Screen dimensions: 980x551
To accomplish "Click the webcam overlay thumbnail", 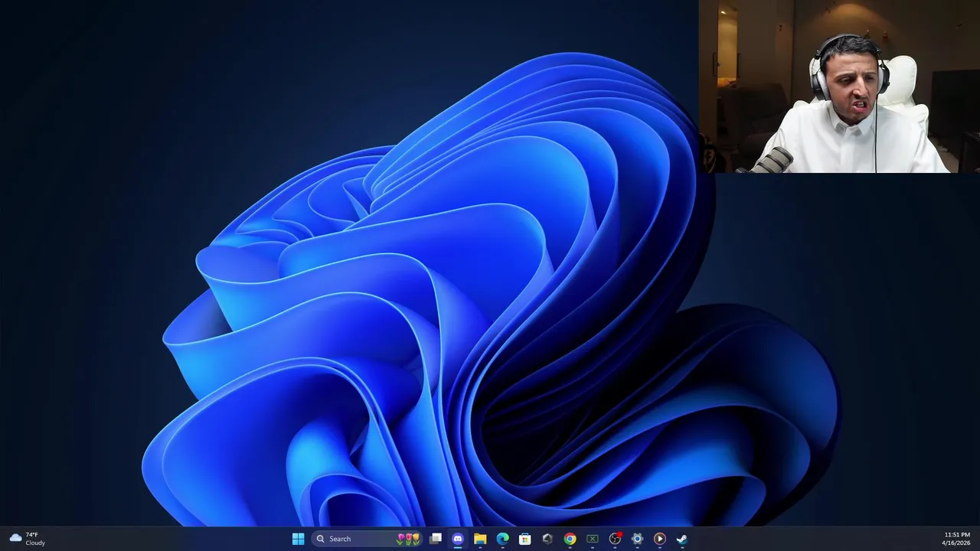I will point(839,86).
